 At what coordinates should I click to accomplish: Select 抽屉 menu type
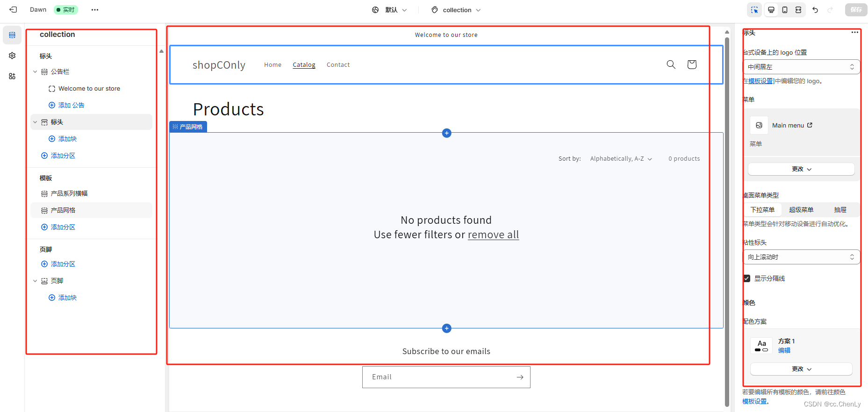pyautogui.click(x=840, y=210)
